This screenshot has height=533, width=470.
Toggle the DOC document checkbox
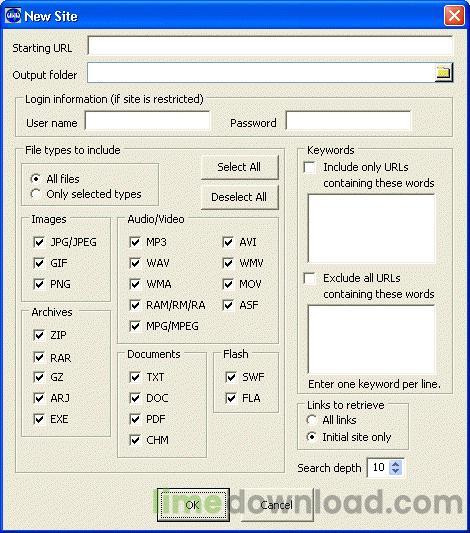[x=135, y=398]
